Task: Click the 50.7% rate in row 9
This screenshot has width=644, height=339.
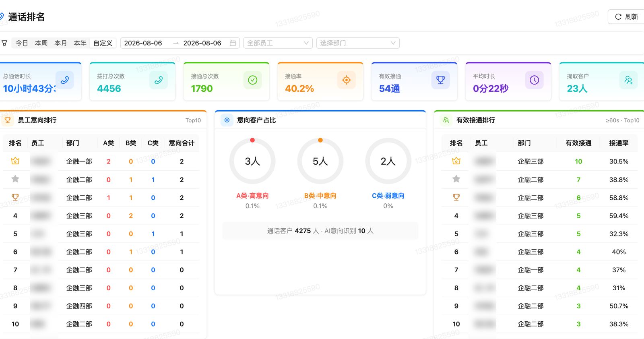Action: coord(619,306)
